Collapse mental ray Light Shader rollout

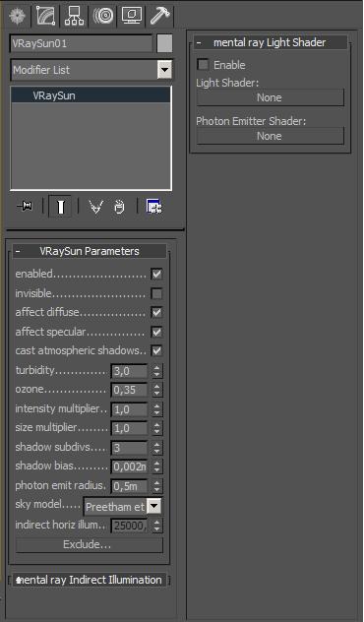(270, 42)
